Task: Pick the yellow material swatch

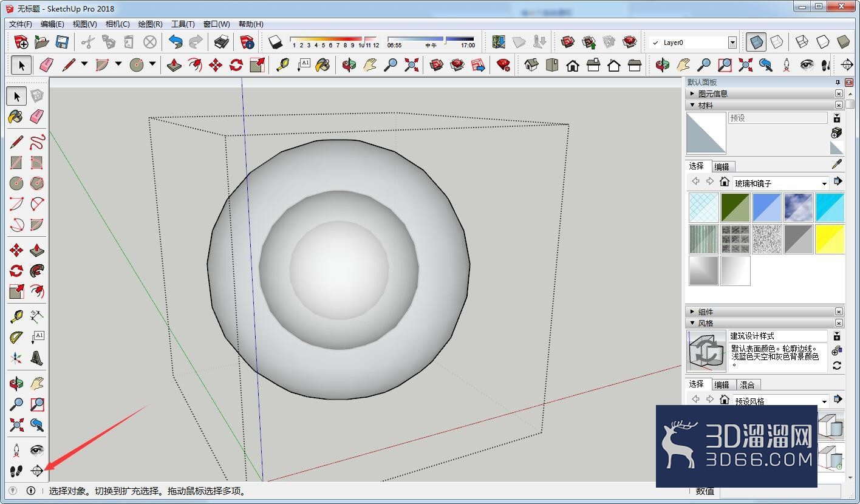Action: (x=830, y=239)
